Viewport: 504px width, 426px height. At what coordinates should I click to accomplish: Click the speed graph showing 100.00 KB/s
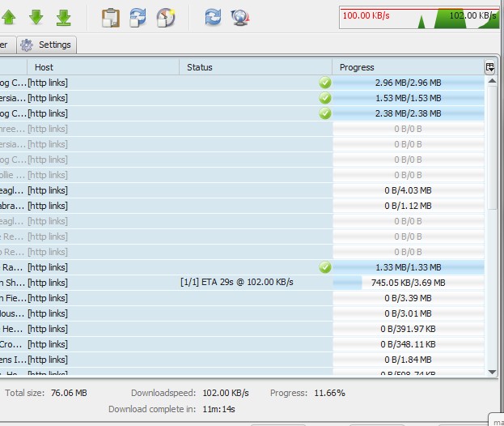tap(419, 17)
